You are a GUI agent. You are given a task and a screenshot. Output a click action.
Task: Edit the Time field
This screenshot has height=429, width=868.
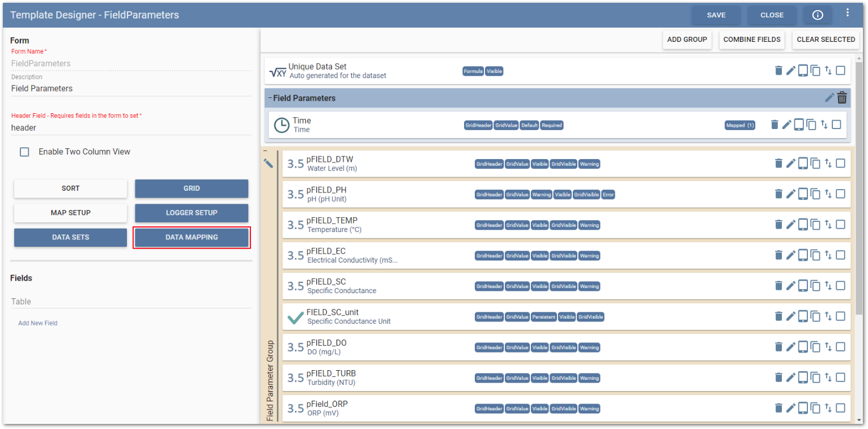click(x=786, y=125)
